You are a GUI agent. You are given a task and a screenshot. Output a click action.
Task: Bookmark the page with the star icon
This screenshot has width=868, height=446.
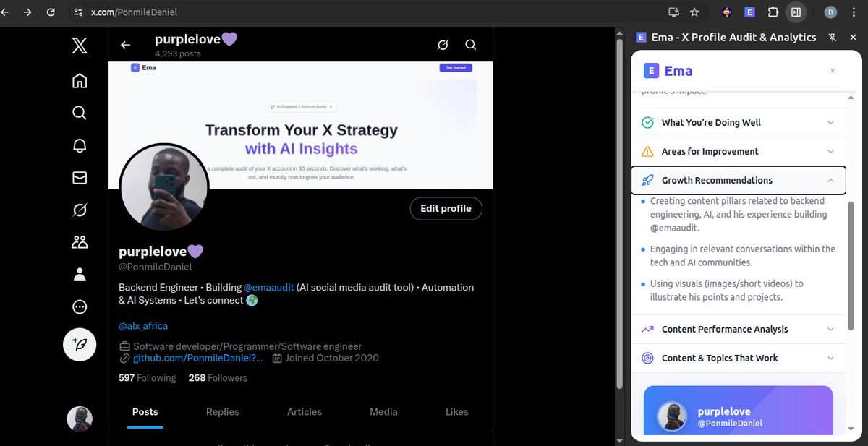click(x=694, y=12)
